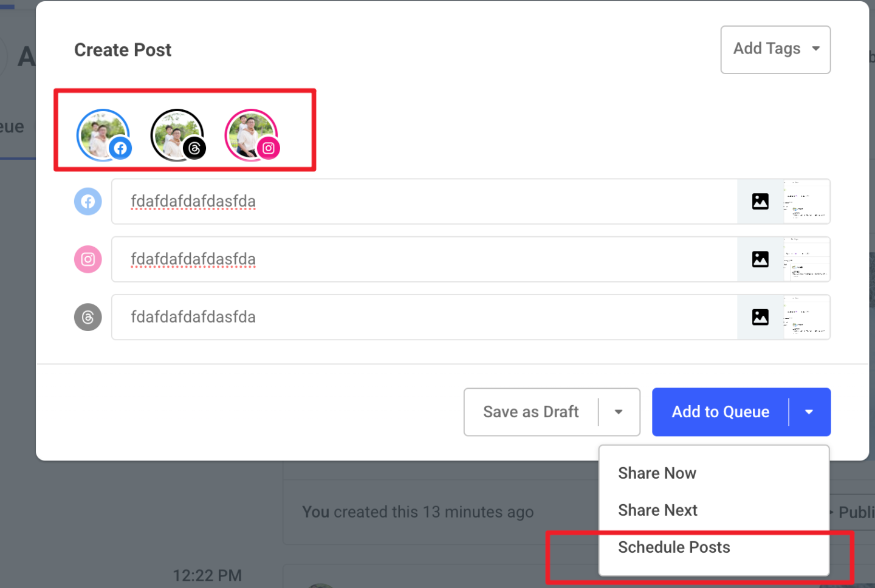Open attached image thumbnail for Instagram post
Image resolution: width=875 pixels, height=588 pixels.
[x=806, y=259]
